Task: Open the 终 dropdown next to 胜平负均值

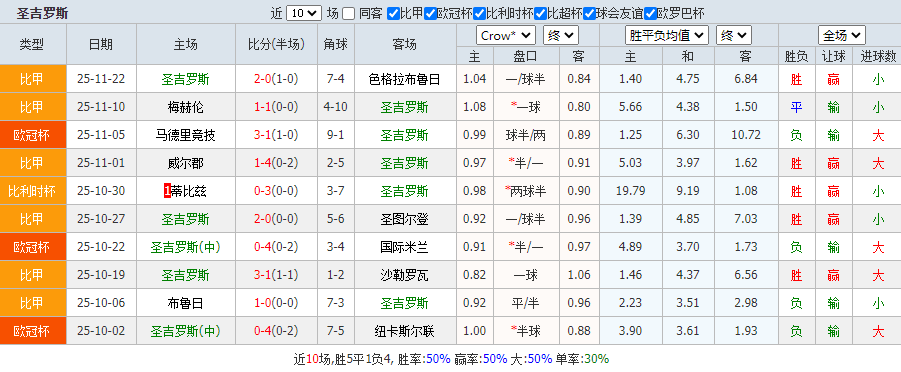Action: click(734, 36)
